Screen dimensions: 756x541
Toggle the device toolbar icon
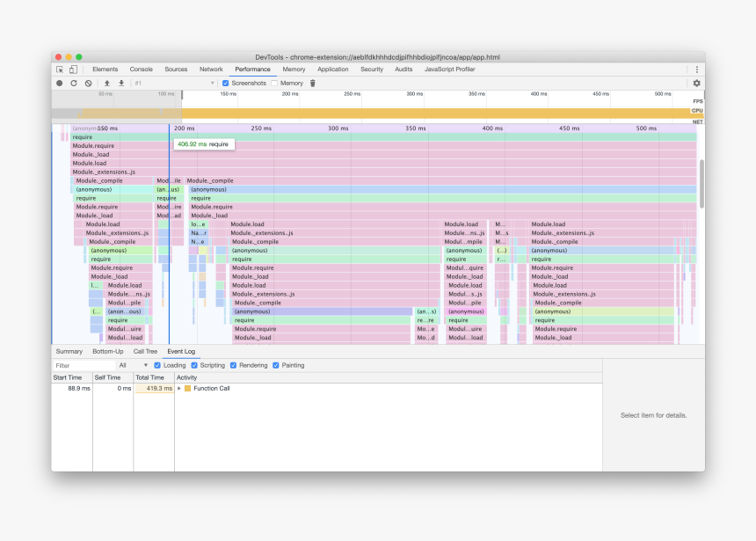(x=73, y=69)
